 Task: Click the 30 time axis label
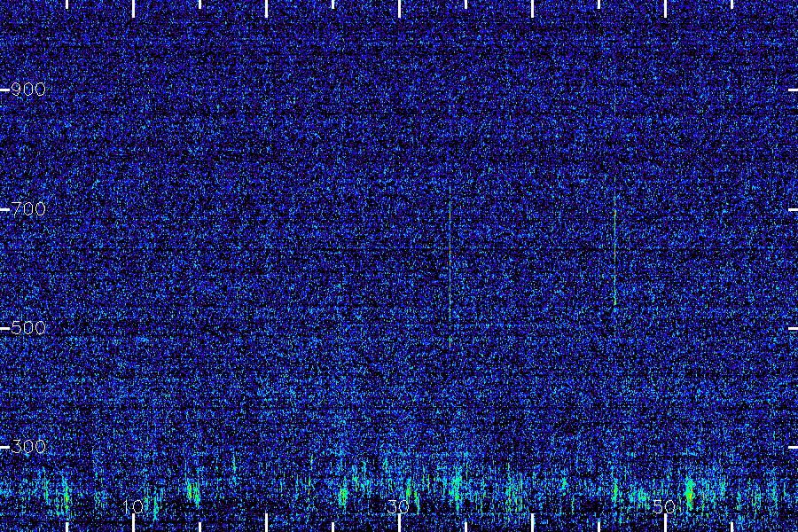(398, 506)
